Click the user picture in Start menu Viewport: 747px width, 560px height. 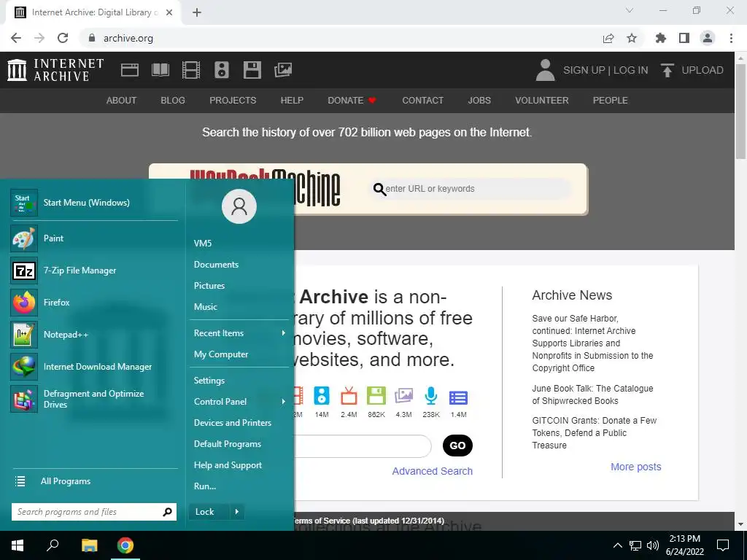pyautogui.click(x=239, y=206)
